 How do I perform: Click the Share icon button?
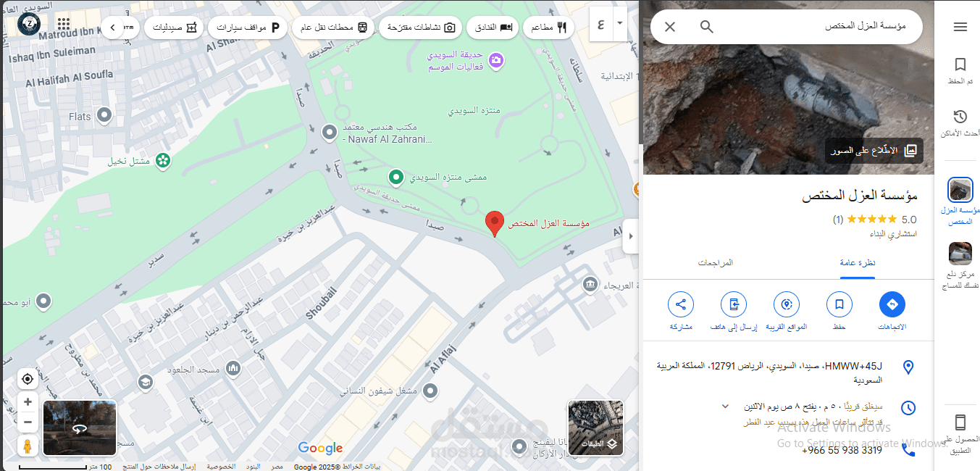pos(681,304)
